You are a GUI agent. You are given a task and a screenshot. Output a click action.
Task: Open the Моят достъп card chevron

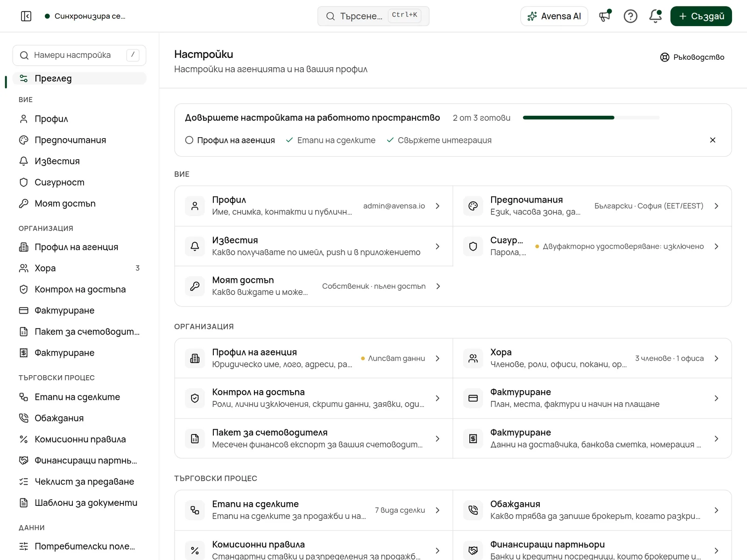click(x=438, y=286)
